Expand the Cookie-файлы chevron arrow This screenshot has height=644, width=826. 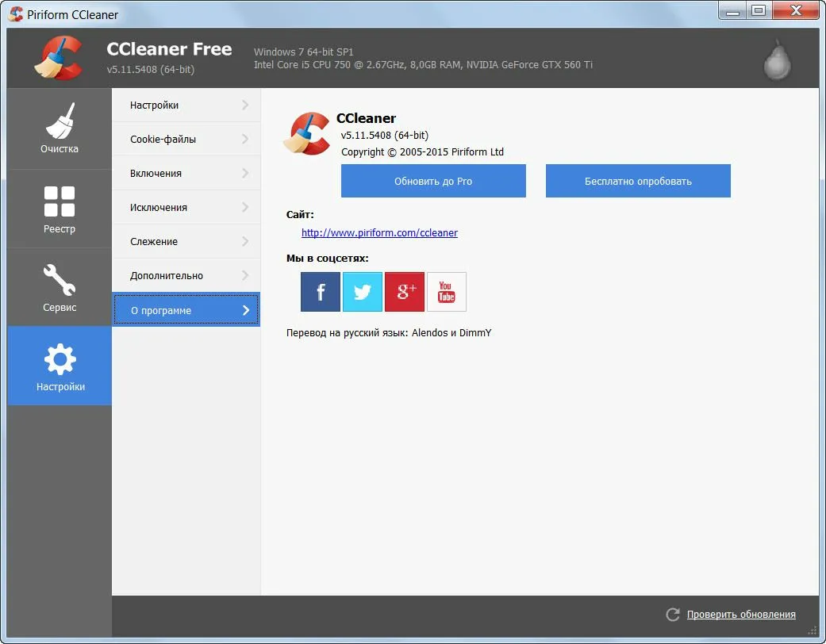pos(245,139)
